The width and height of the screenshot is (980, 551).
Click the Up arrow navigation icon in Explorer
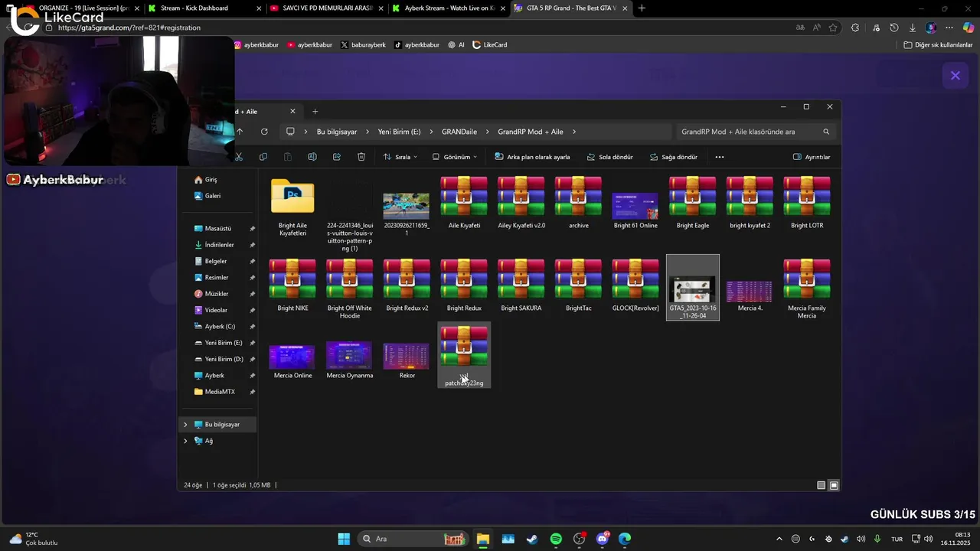(240, 132)
